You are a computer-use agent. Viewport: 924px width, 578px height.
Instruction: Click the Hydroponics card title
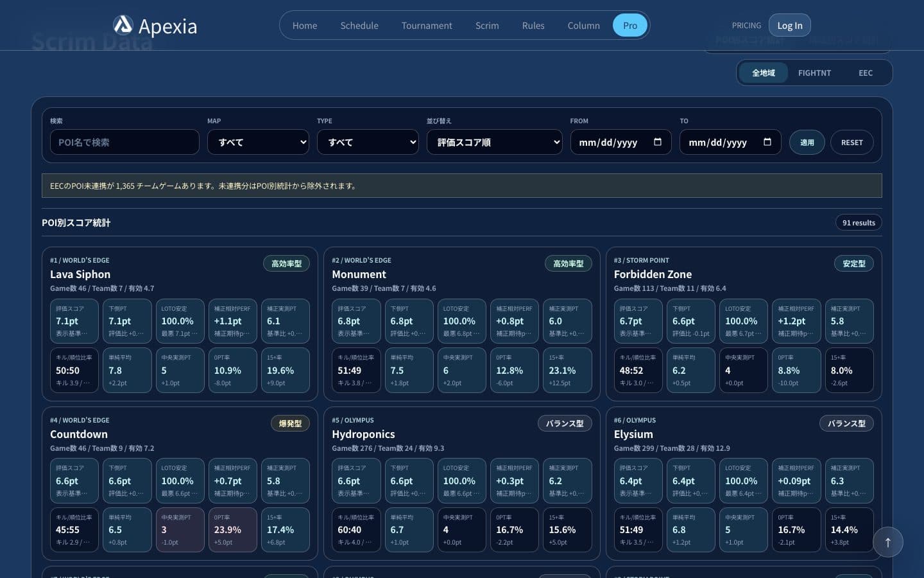click(x=363, y=434)
